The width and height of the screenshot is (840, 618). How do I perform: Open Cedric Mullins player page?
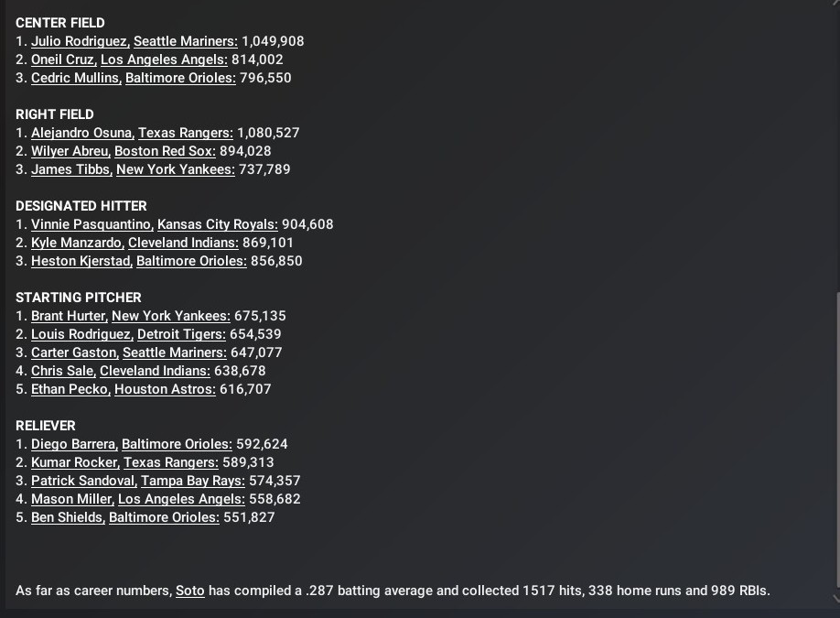[74, 78]
